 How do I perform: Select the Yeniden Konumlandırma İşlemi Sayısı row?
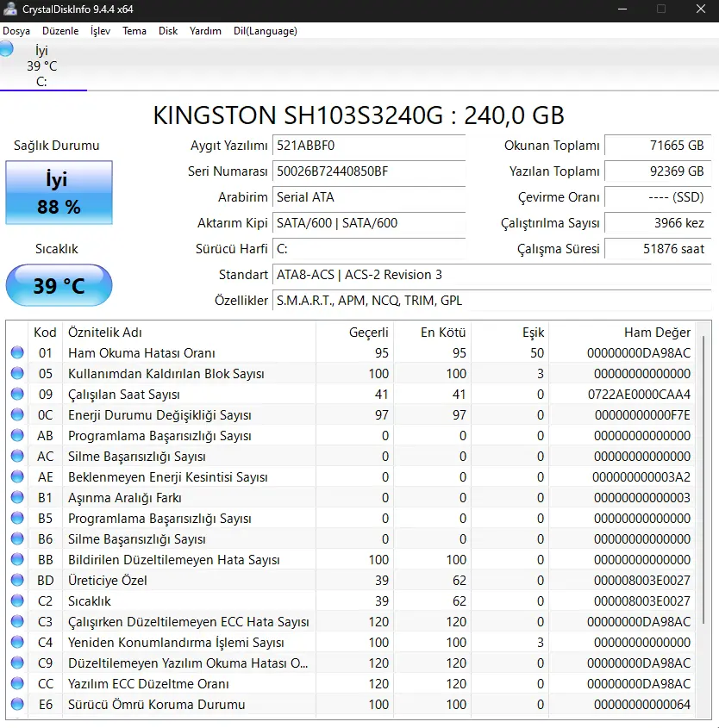click(351, 642)
